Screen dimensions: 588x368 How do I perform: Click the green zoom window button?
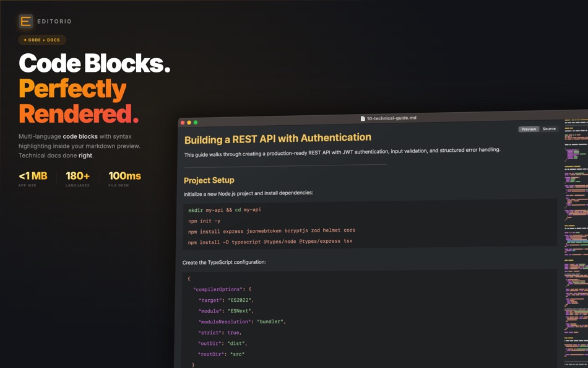(x=196, y=123)
